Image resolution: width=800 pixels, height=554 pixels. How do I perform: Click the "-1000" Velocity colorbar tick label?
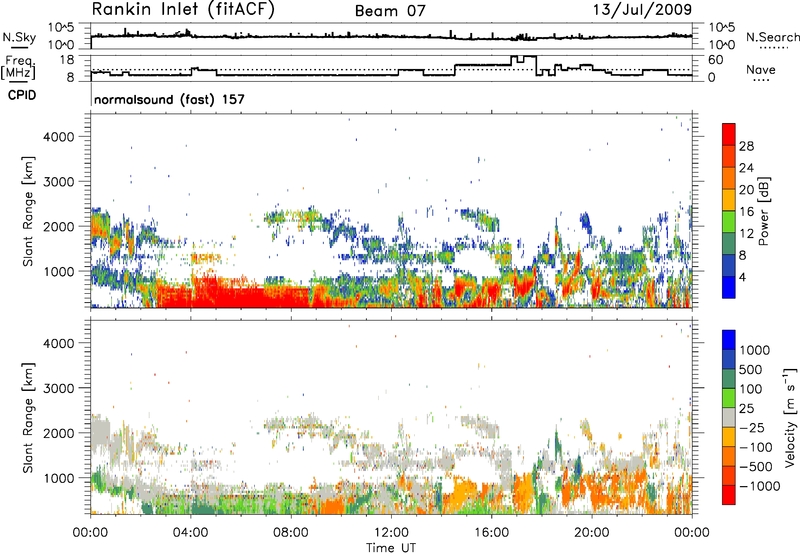coord(760,486)
